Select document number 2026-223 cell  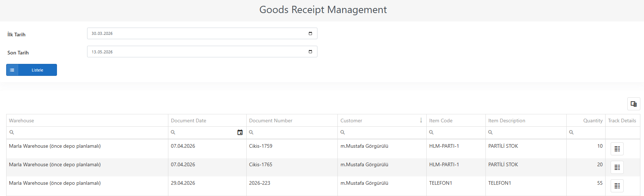[x=292, y=186]
